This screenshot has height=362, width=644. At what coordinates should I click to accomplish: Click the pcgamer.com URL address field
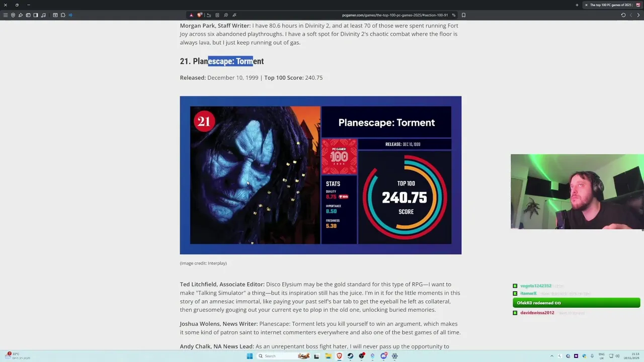395,15
